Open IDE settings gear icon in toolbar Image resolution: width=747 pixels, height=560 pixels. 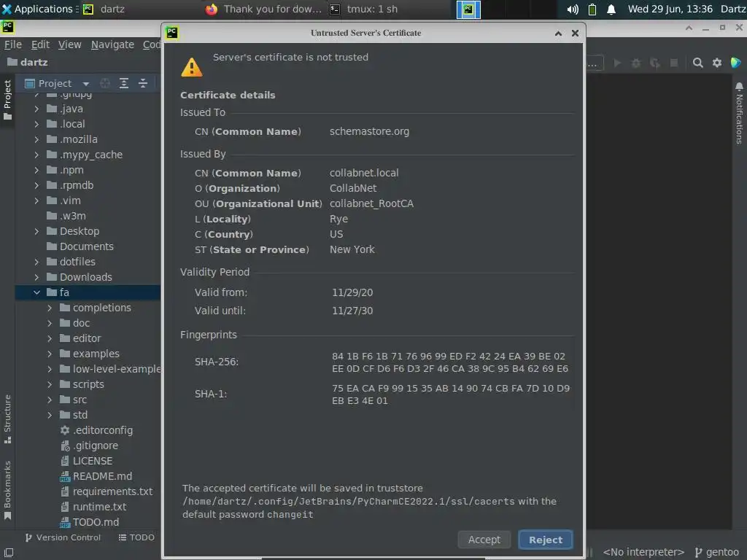717,63
